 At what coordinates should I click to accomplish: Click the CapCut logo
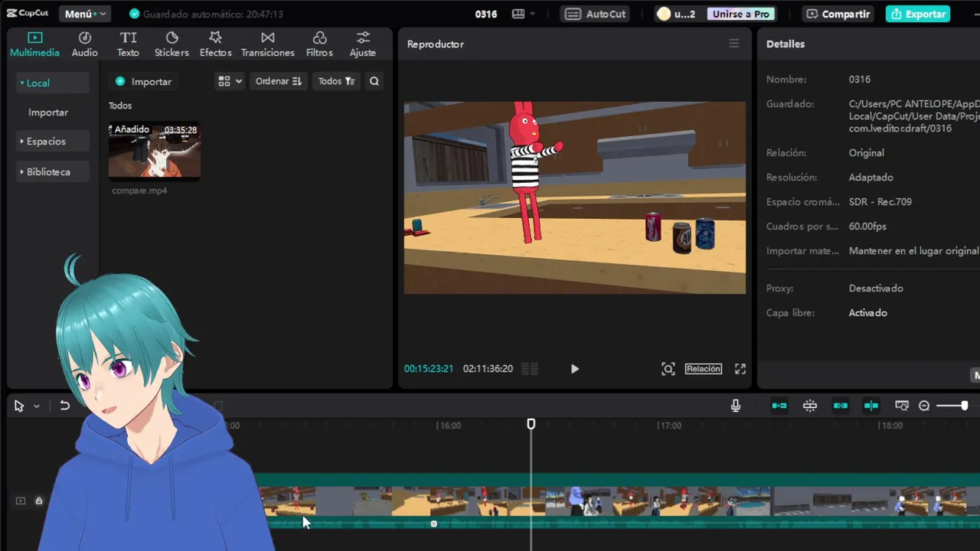[28, 14]
